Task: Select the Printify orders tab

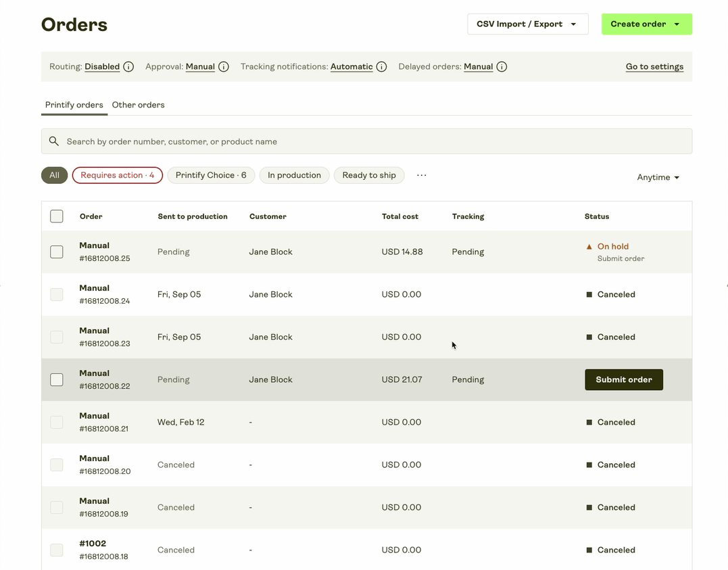Action: [74, 105]
